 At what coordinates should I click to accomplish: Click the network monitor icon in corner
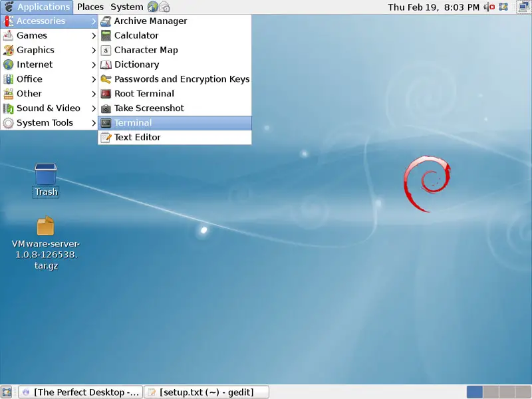(x=524, y=7)
